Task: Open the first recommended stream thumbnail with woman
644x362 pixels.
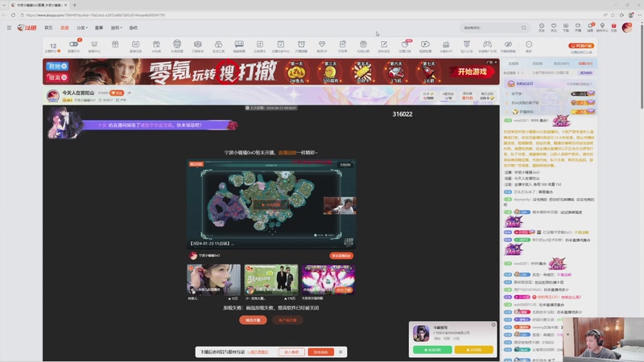Action: pyautogui.click(x=213, y=279)
